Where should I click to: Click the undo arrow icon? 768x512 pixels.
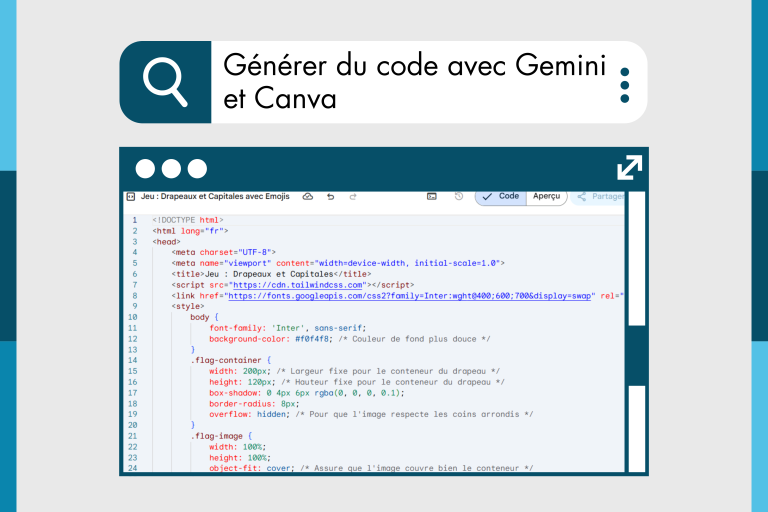[331, 196]
